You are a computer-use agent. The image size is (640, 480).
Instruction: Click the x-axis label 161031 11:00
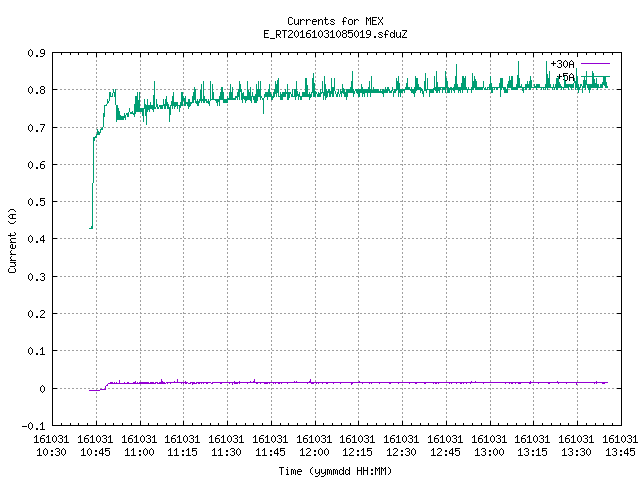139,446
